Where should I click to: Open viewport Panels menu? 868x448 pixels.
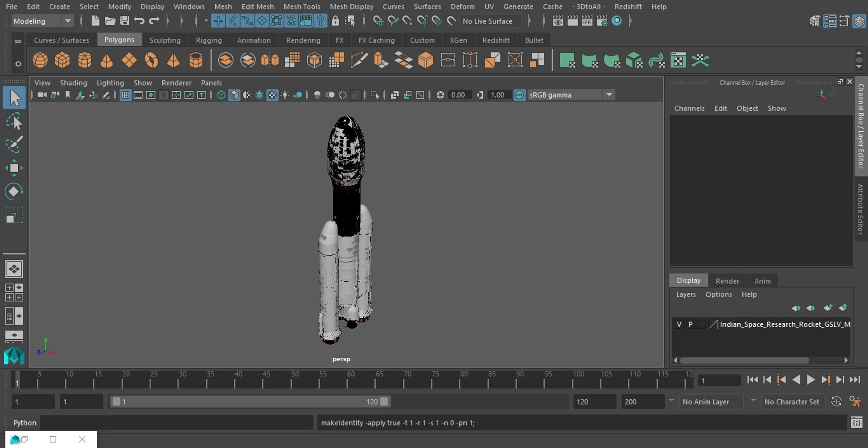(211, 83)
